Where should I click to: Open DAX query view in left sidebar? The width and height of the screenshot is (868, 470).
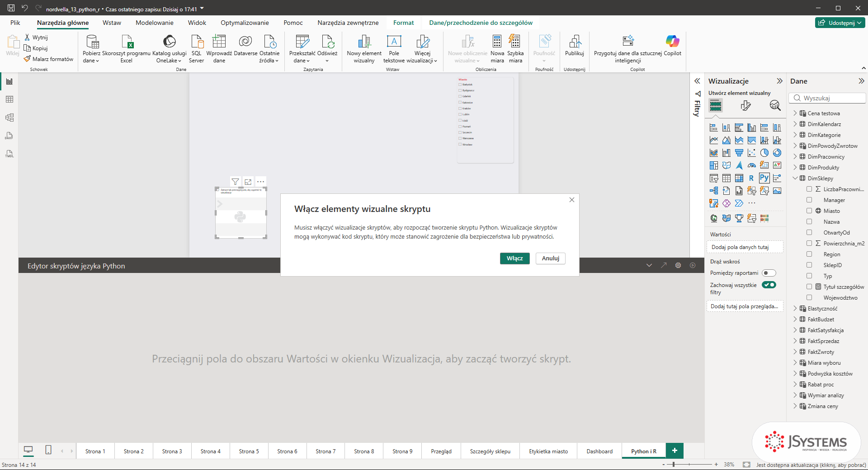(x=9, y=136)
